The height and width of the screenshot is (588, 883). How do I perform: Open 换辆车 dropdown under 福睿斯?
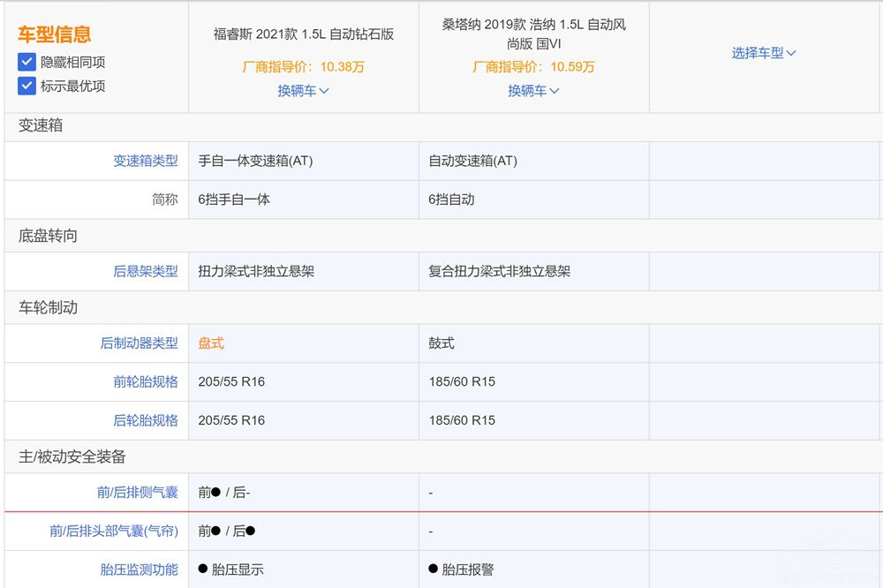click(303, 90)
